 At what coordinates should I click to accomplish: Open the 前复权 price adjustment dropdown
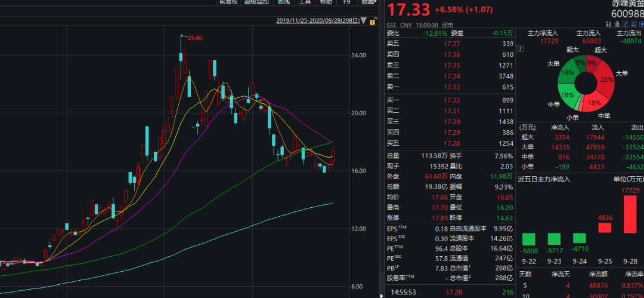coord(228,2)
